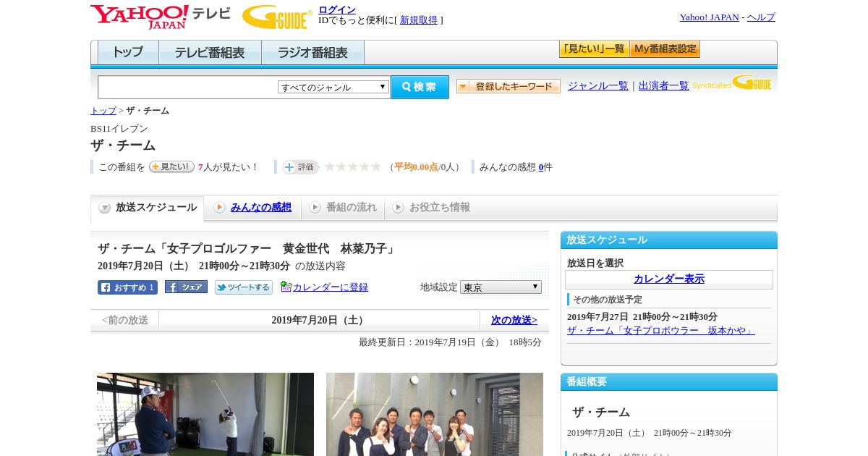Open the テレビ番組表 navigation tab
Image resolution: width=868 pixels, height=456 pixels.
(210, 53)
